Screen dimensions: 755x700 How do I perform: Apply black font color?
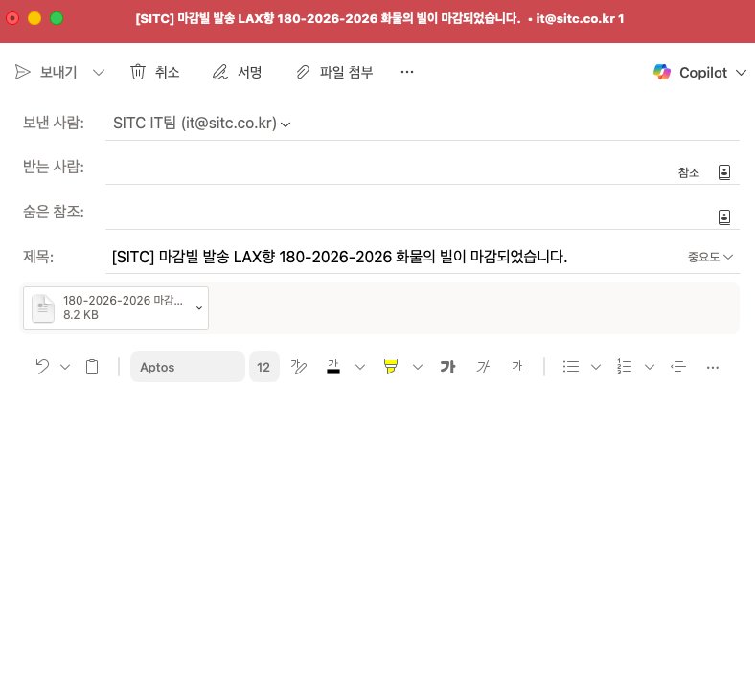click(x=333, y=367)
